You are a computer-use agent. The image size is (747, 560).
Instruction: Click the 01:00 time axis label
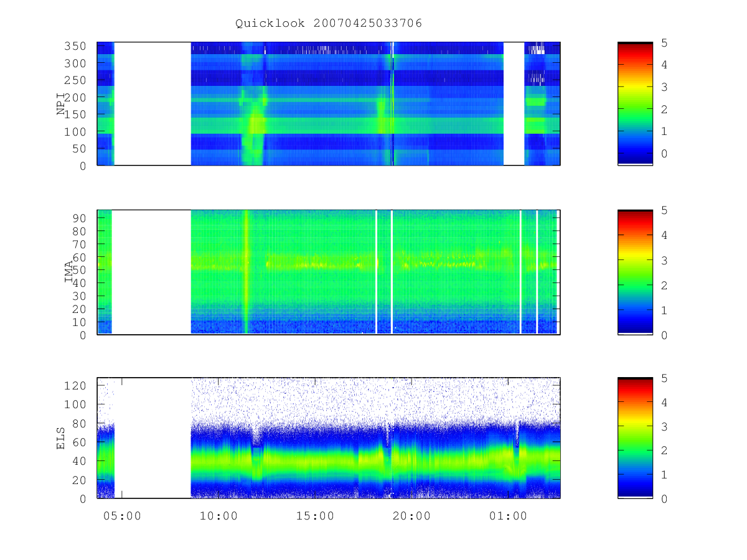pos(508,516)
